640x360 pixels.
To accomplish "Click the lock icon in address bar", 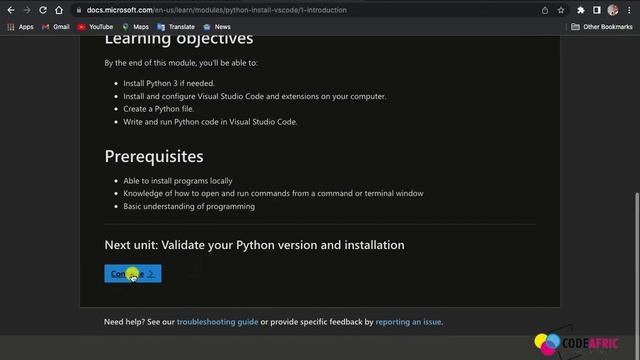I will pos(79,10).
